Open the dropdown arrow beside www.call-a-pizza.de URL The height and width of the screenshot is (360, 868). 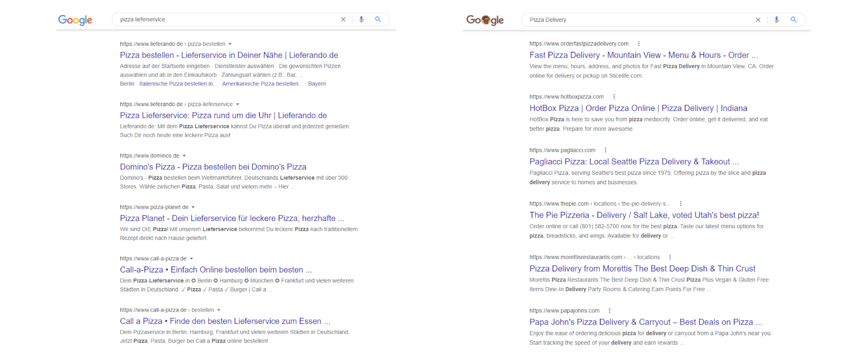pyautogui.click(x=191, y=259)
